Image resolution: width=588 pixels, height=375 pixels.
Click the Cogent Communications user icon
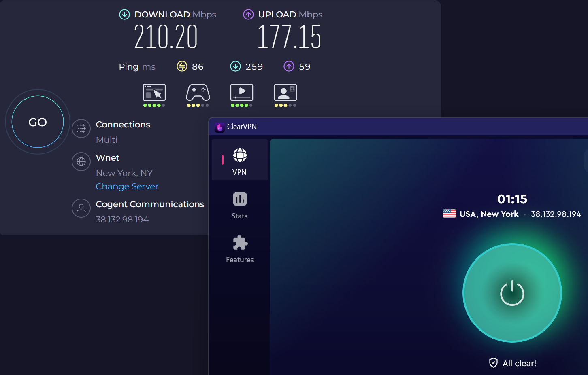(x=81, y=208)
